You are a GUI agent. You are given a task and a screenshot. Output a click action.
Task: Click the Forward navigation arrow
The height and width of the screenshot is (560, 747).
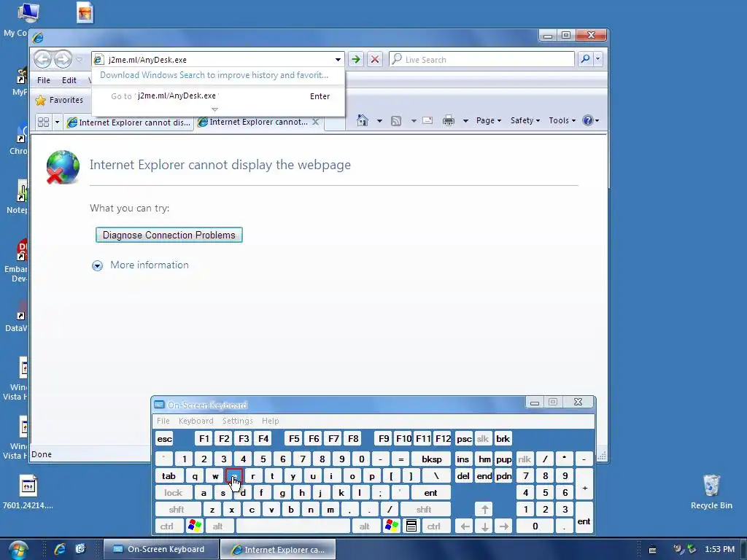click(x=63, y=59)
